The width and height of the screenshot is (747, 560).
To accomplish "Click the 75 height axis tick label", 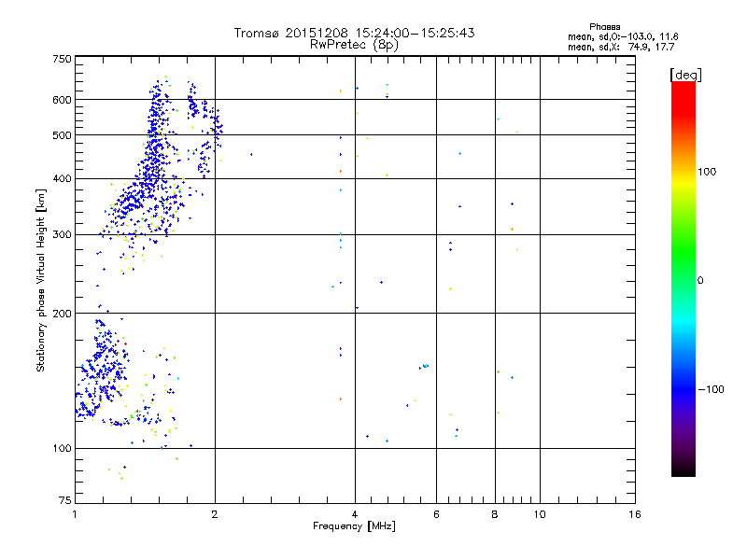I will (65, 500).
